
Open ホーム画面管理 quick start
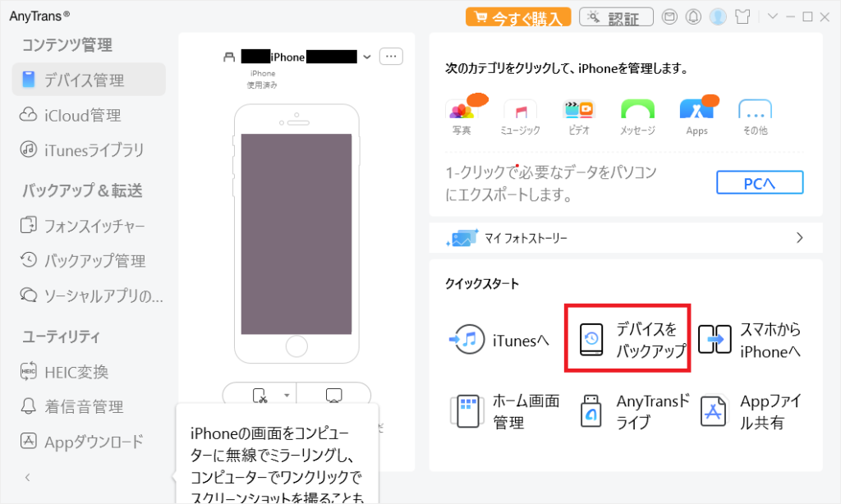(505, 411)
